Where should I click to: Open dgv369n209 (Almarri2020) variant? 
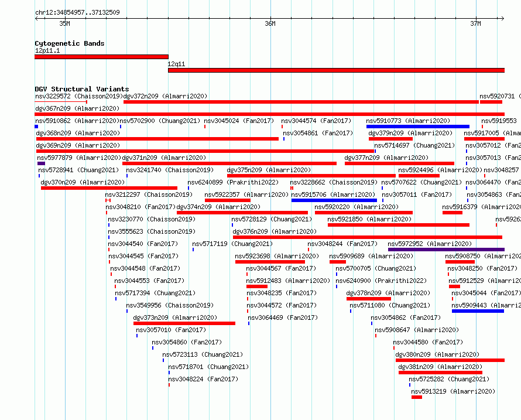click(205, 151)
